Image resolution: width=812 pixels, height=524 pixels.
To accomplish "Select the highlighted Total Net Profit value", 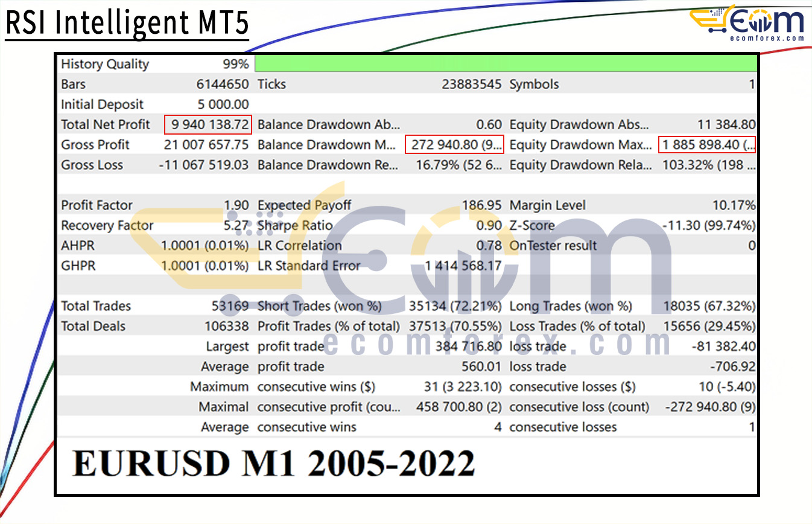I will (209, 125).
